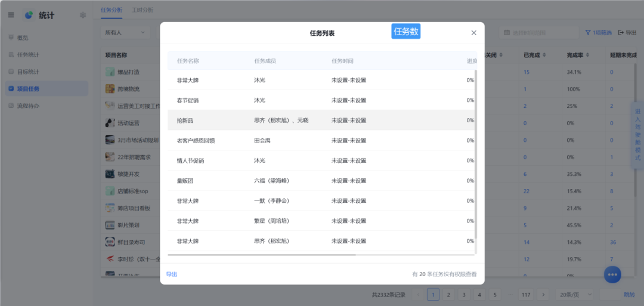Click the dialog's horizontal scrollbar
Screen dimensions: 644x306
point(262,255)
